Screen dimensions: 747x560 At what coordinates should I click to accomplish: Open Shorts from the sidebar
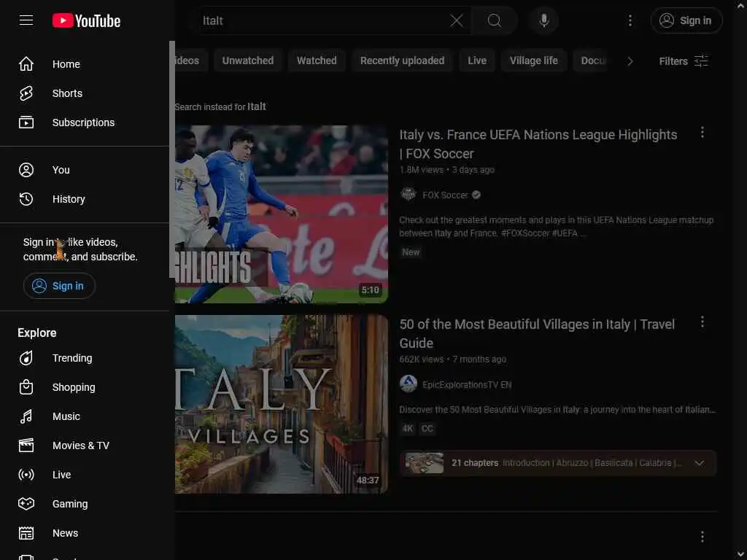85,93
